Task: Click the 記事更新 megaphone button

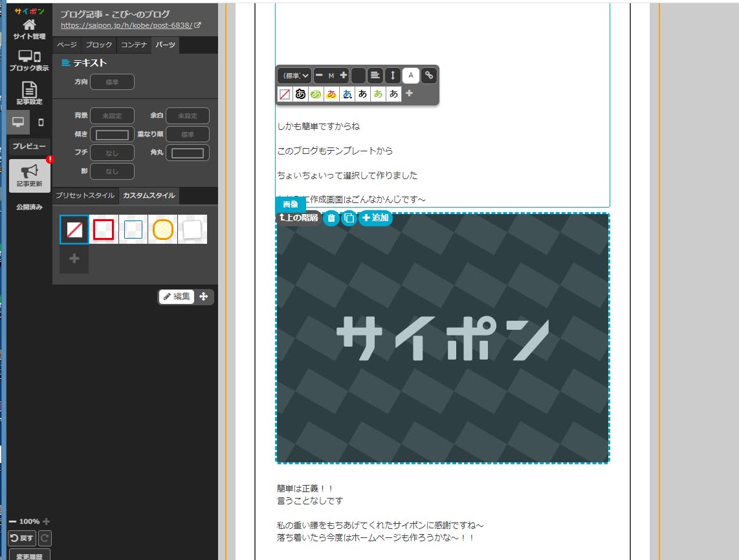Action: (x=29, y=176)
